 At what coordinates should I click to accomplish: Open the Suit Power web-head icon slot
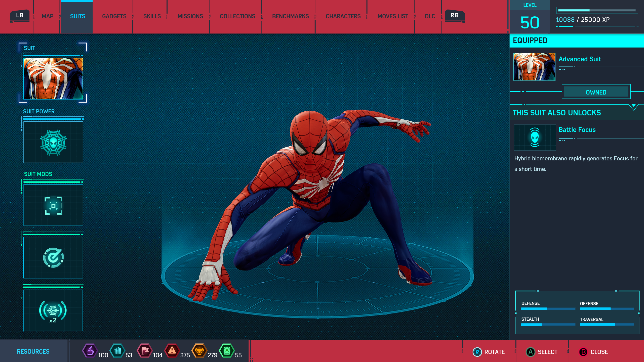point(53,142)
